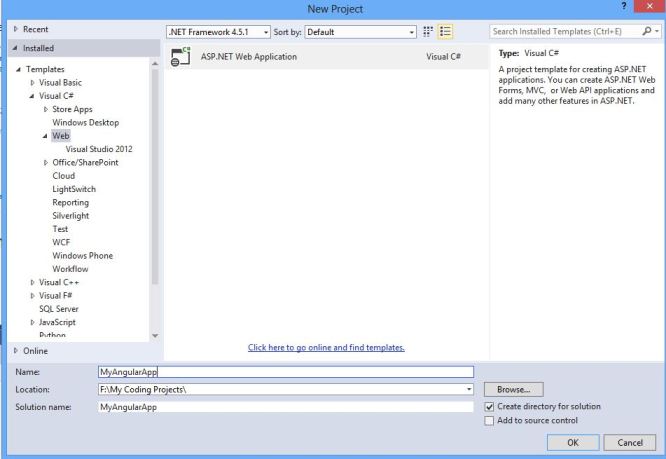
Task: Click the OK button
Action: (573, 442)
